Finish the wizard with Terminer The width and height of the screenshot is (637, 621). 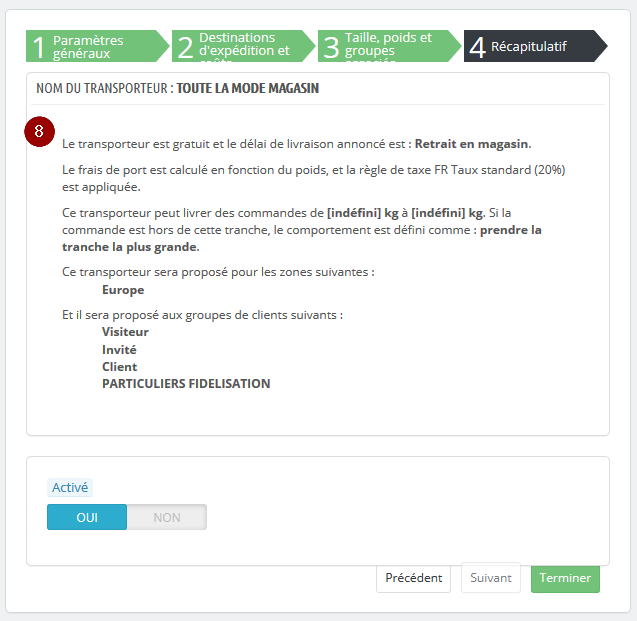[565, 578]
